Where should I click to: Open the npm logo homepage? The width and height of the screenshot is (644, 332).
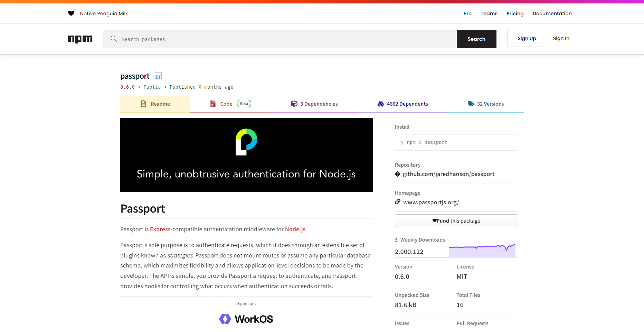point(80,39)
